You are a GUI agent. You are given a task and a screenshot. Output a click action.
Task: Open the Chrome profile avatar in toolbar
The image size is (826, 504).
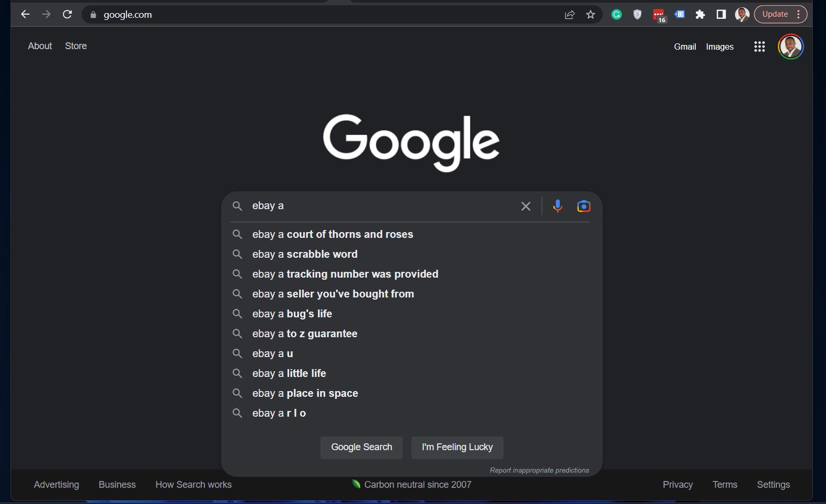pyautogui.click(x=742, y=15)
